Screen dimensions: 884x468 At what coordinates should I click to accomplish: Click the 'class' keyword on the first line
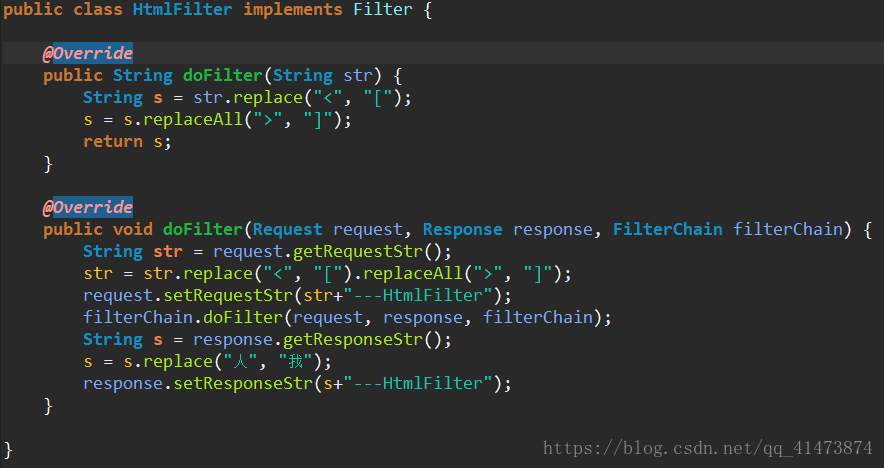(98, 10)
